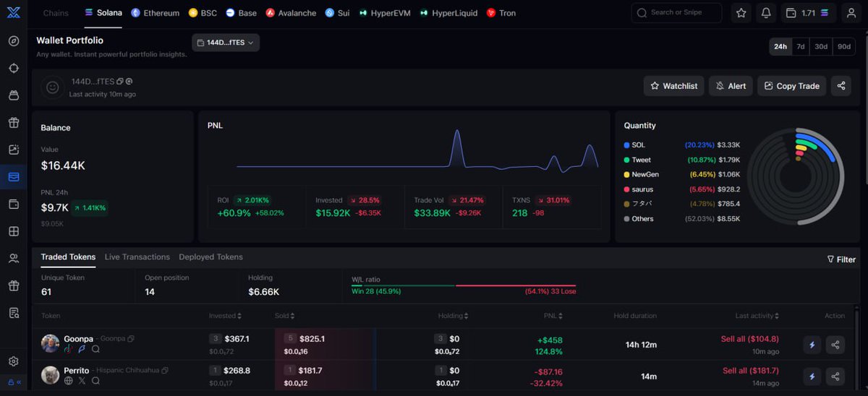Open the wallet portfolio sidebar icon
The width and height of the screenshot is (868, 396).
click(x=14, y=177)
